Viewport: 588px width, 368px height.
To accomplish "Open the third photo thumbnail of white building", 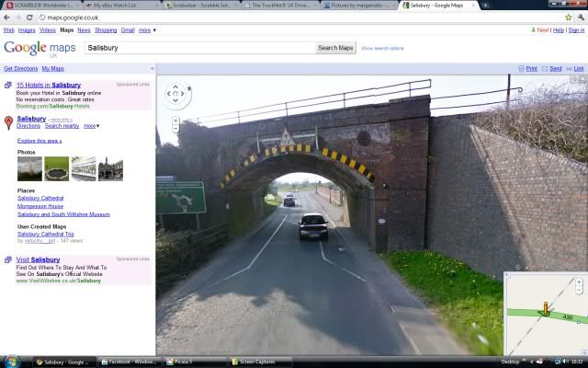I will click(84, 169).
